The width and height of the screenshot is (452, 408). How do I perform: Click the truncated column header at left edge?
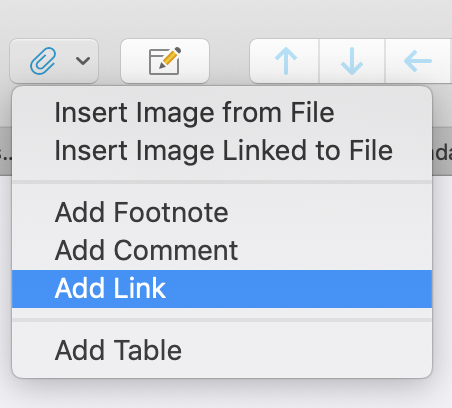click(5, 152)
